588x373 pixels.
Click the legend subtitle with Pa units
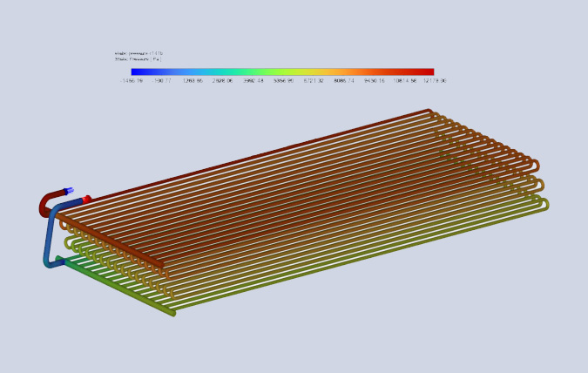(138, 59)
